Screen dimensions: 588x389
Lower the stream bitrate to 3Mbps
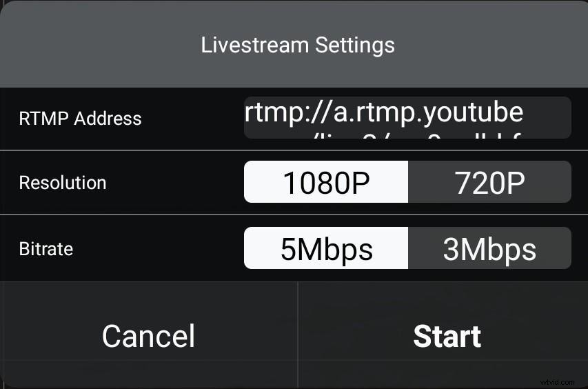pos(489,248)
